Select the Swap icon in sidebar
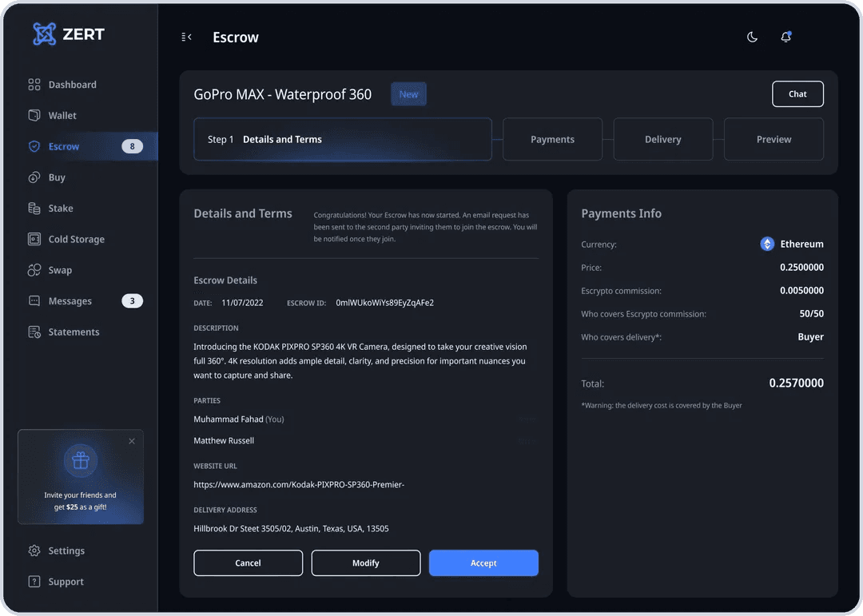863x616 pixels. [x=34, y=270]
